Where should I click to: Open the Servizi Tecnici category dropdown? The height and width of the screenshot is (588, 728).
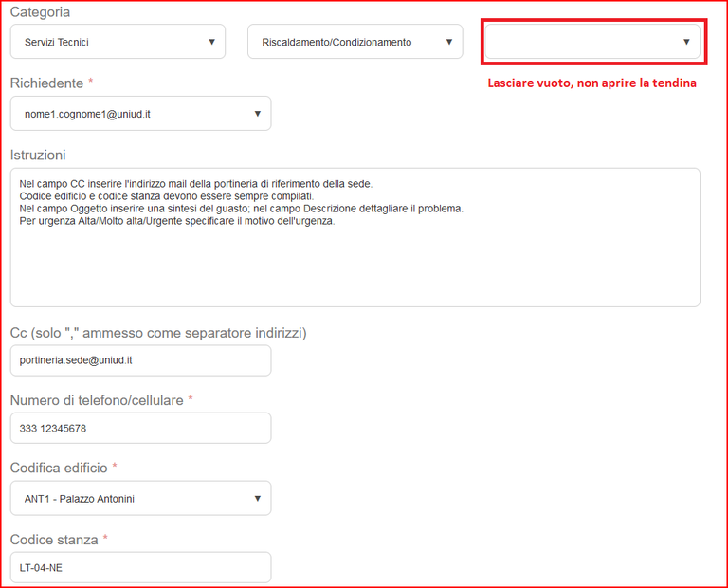coord(118,42)
